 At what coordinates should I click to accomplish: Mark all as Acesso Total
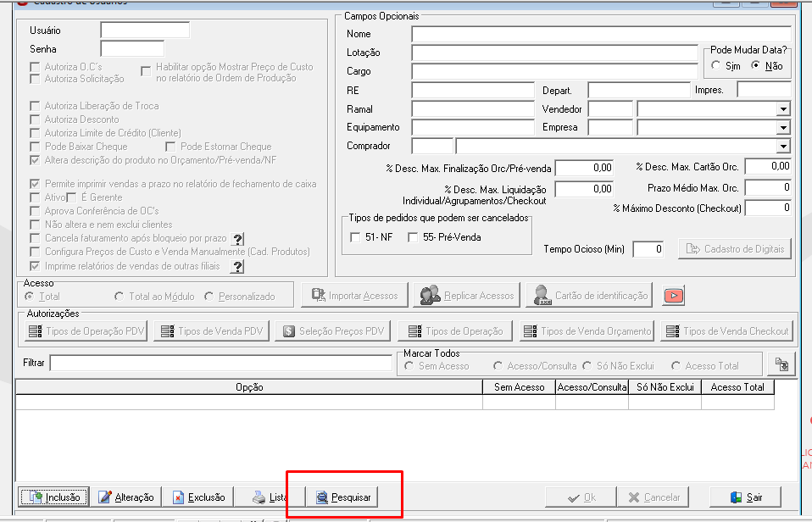(x=676, y=365)
